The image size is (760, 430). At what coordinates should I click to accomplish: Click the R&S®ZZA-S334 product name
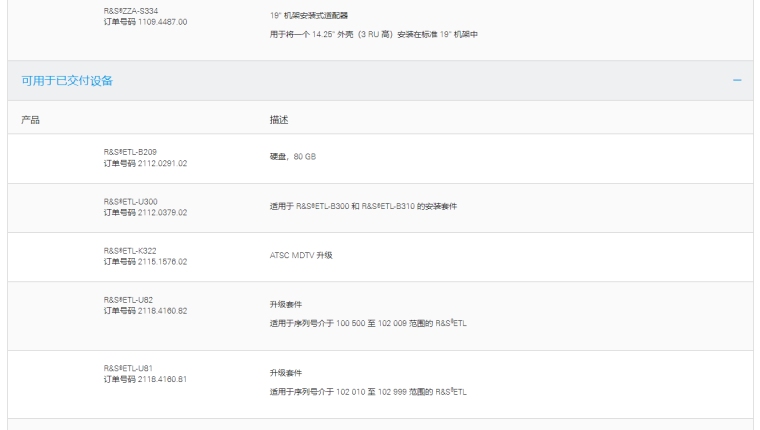130,11
